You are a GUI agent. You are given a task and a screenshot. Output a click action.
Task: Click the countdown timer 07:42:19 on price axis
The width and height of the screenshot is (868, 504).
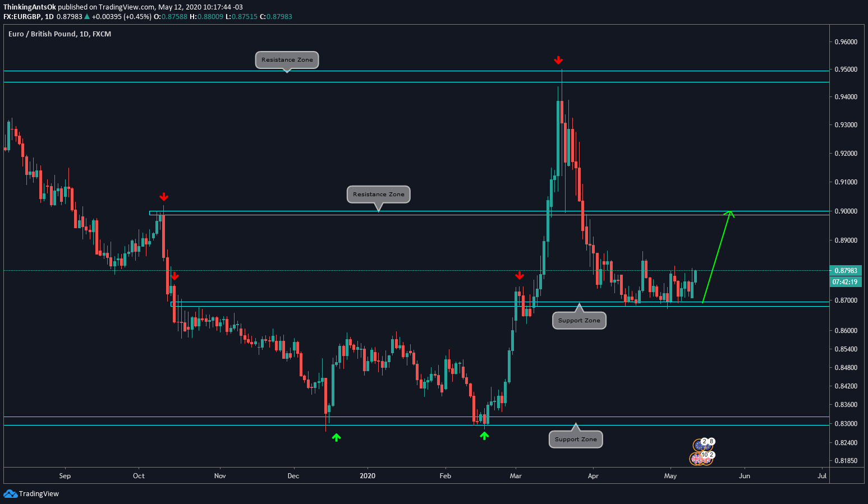point(846,281)
